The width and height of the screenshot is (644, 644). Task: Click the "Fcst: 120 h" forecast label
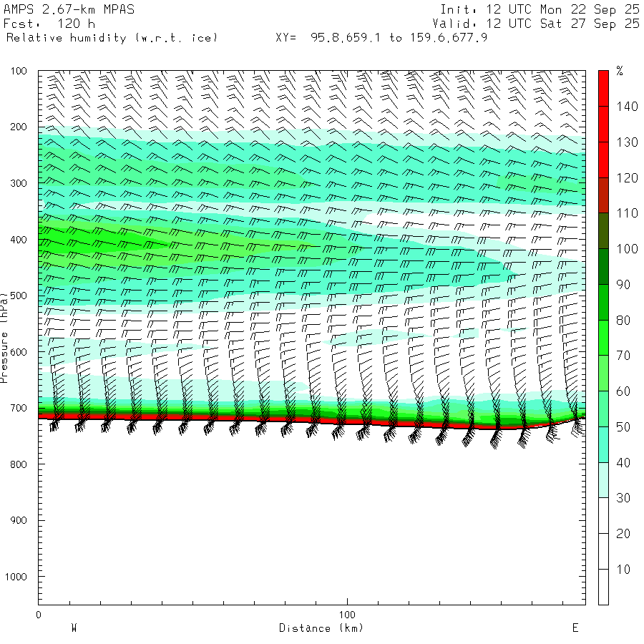49,24
